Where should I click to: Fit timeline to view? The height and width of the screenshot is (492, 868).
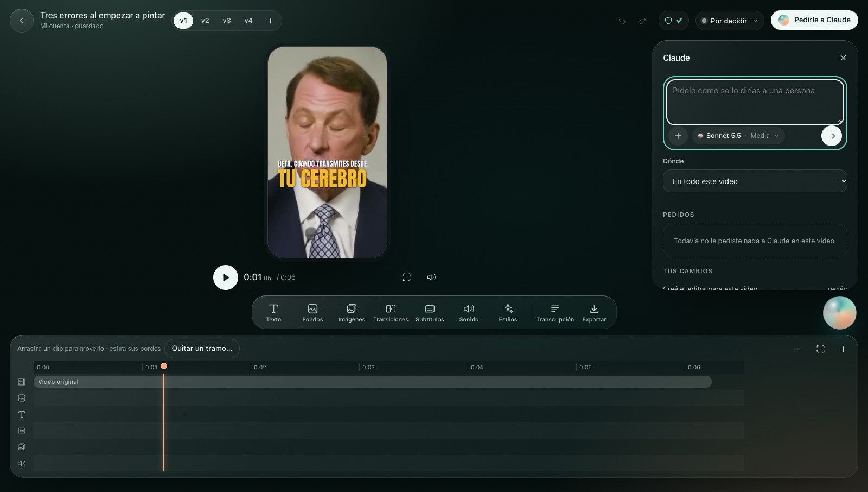pyautogui.click(x=820, y=349)
